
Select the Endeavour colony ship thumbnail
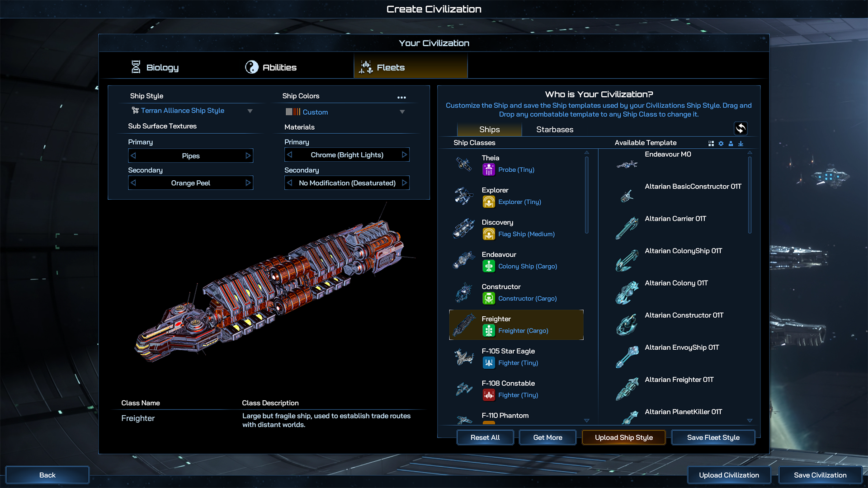click(x=464, y=260)
